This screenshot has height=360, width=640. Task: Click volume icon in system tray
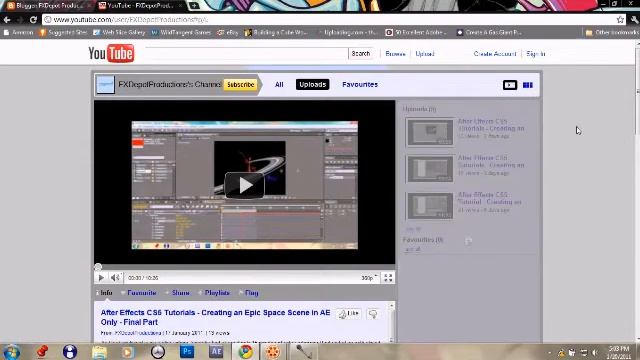[x=595, y=352]
